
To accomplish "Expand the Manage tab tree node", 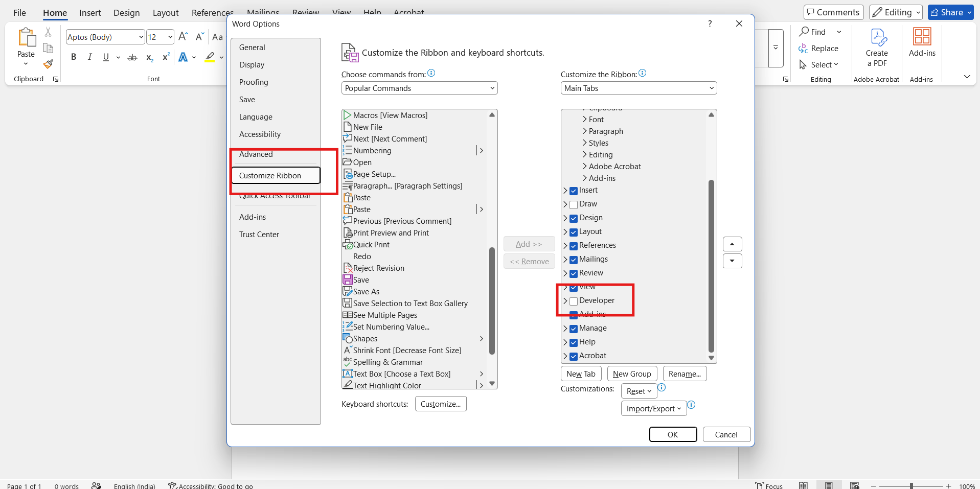I will (x=565, y=329).
